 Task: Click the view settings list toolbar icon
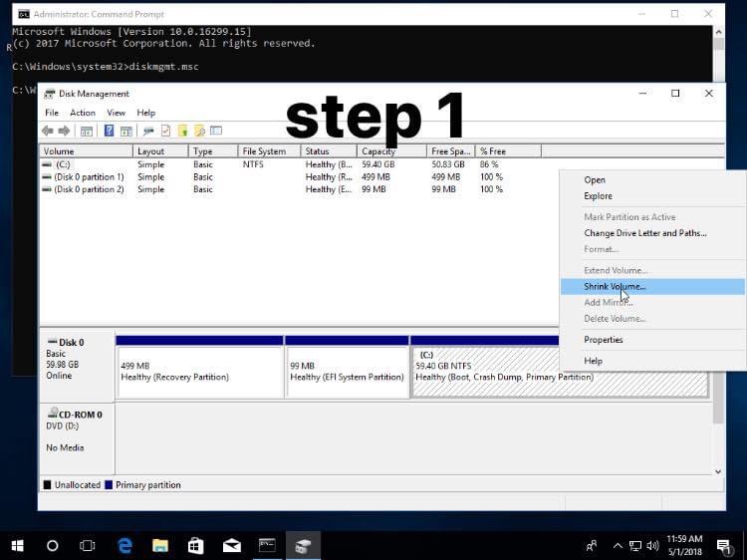216,131
